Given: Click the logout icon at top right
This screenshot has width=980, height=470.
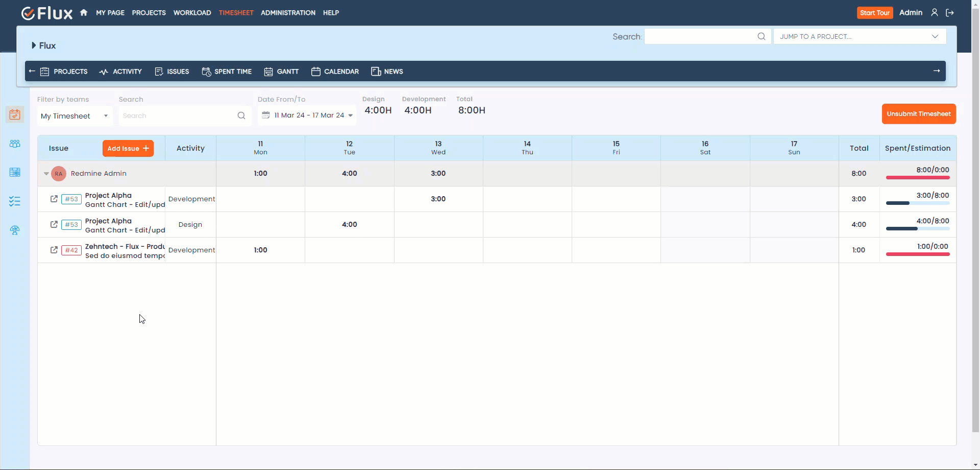Looking at the screenshot, I should [950, 12].
